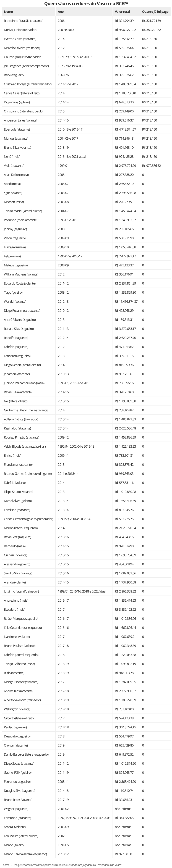Screen dimensions: 172x868
Task: Click Viola's paid amount R$ 970.586,52
Action: (x=151, y=166)
